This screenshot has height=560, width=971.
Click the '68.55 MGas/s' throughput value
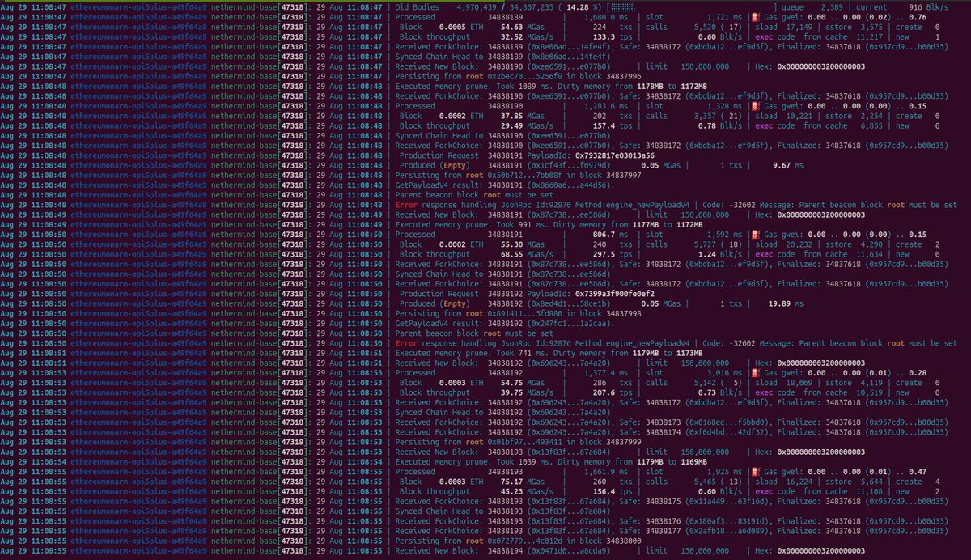tap(527, 254)
